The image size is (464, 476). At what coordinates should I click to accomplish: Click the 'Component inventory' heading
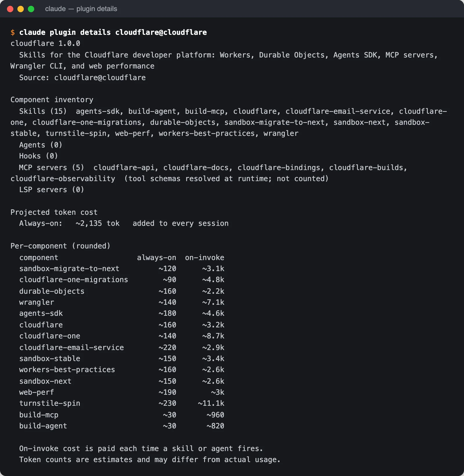[x=52, y=100]
